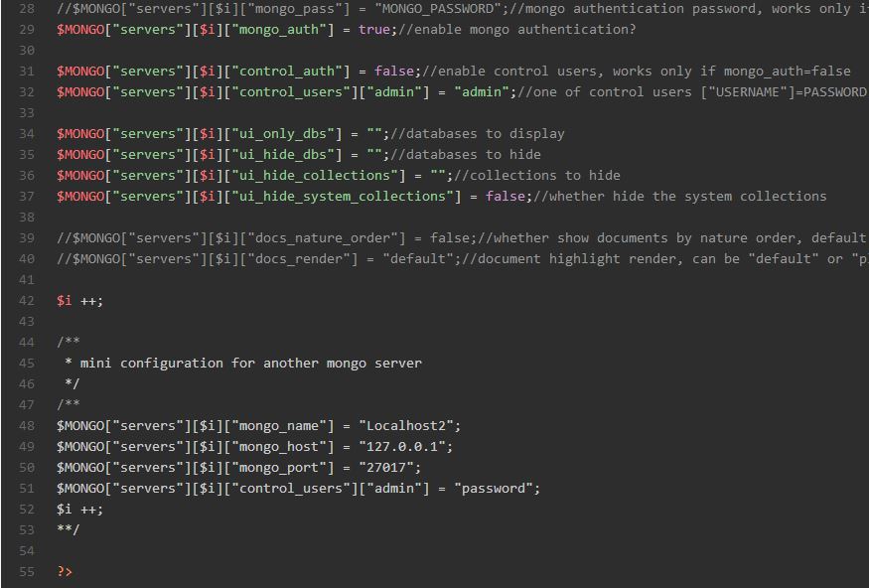Click the "true" value of mongo_auth
Viewport: 869px width, 588px height.
pyautogui.click(x=373, y=30)
